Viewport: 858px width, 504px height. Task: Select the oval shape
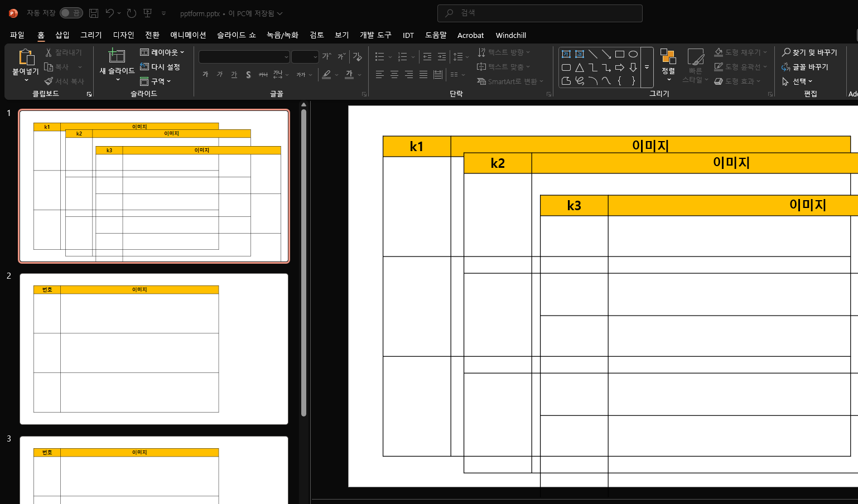[x=633, y=54]
